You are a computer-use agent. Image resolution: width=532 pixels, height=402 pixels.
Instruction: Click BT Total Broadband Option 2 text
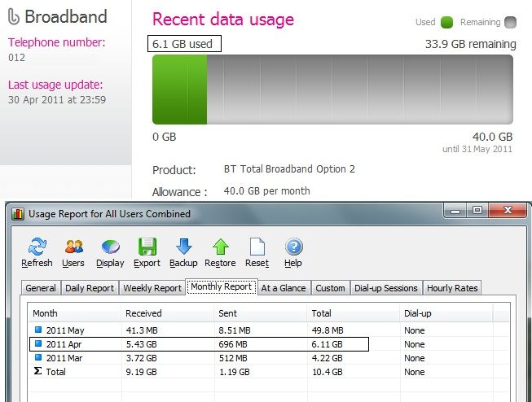(x=289, y=168)
